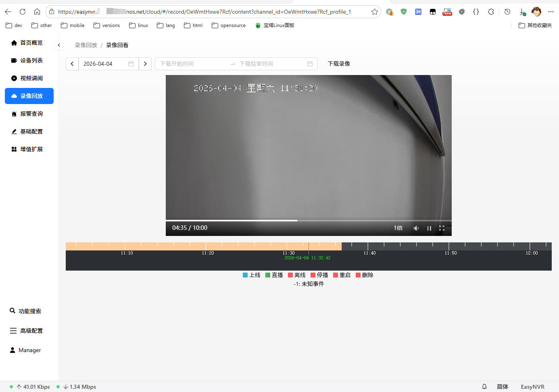Viewport: 559px width, 392px height.
Task: Enter fullscreen video playback
Action: click(442, 228)
